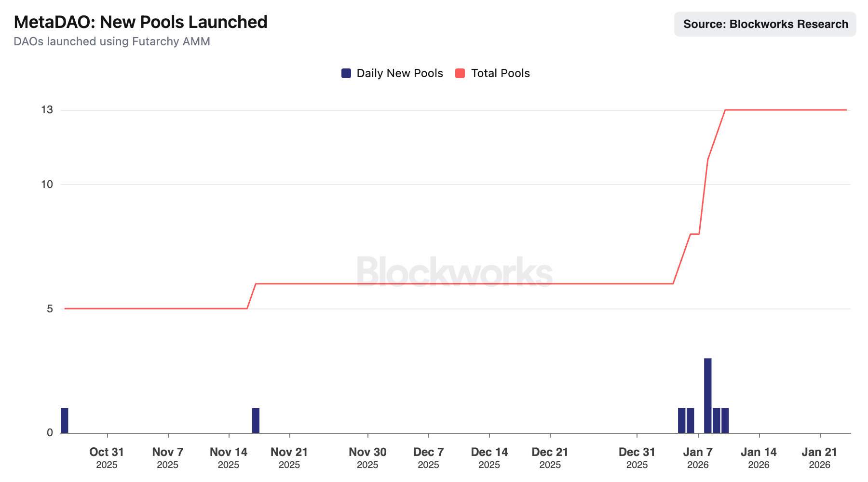Viewport: 868px width, 482px height.
Task: Toggle the Daily New Pools legend label
Action: point(399,73)
